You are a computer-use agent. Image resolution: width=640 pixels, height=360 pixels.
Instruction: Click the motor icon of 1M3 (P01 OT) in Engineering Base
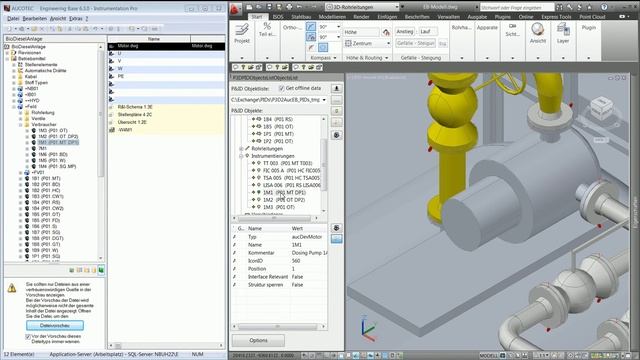coord(34,131)
